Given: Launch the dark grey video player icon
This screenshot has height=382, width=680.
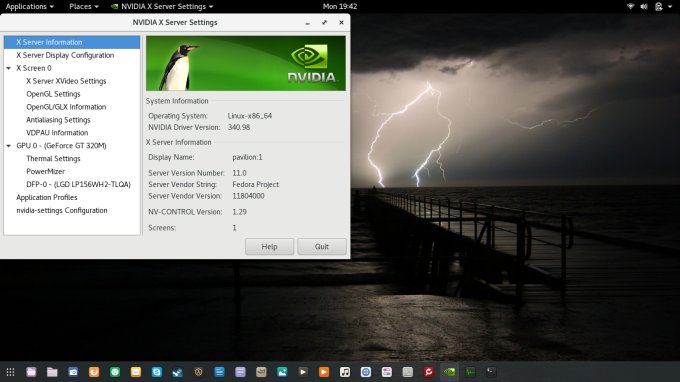Looking at the screenshot, I should click(303, 372).
